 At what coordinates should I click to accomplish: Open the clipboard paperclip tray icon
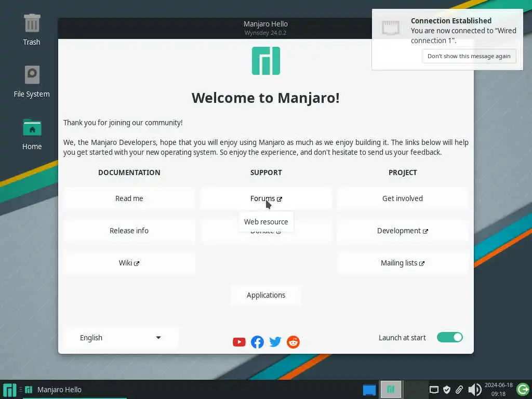459,390
